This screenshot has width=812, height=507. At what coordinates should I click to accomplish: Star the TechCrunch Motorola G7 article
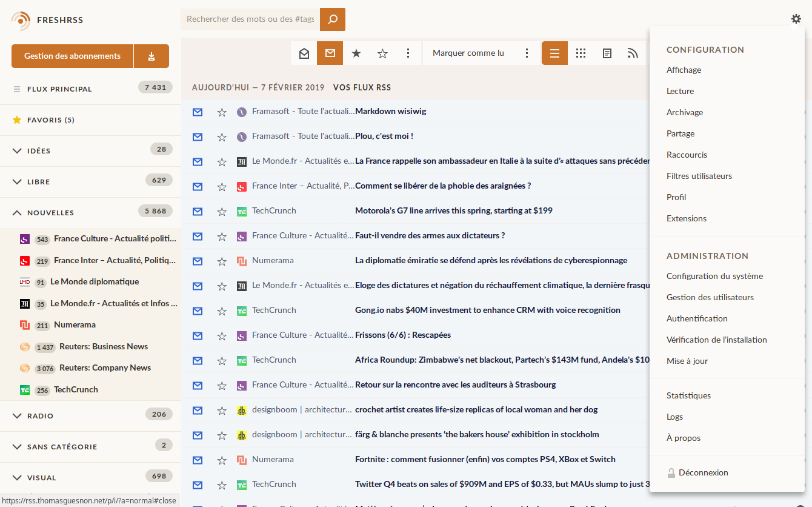222,211
